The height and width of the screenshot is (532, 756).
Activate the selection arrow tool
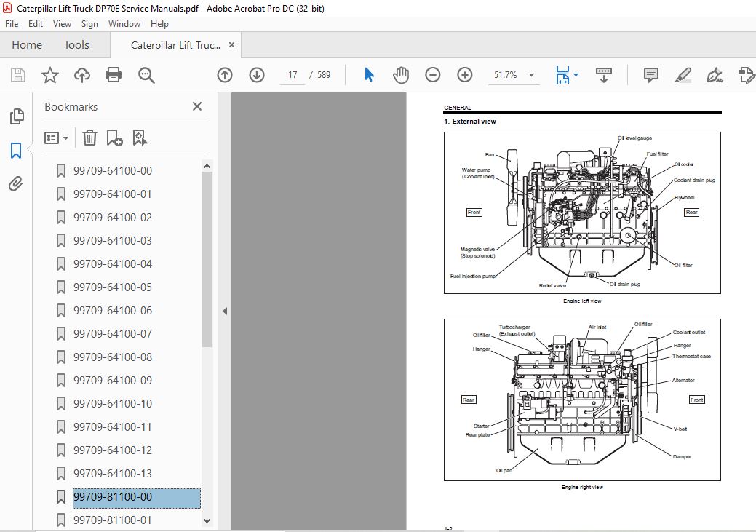click(x=370, y=75)
